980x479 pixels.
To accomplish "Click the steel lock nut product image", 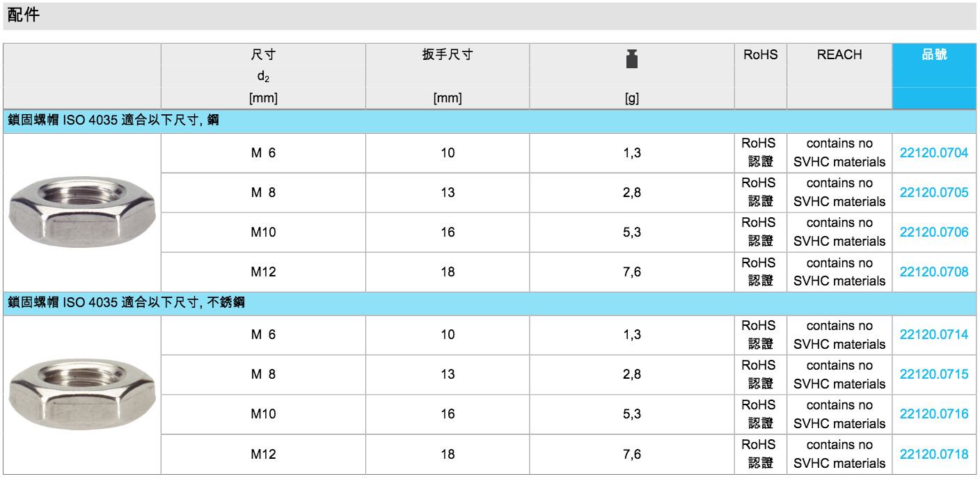I will pos(81,212).
